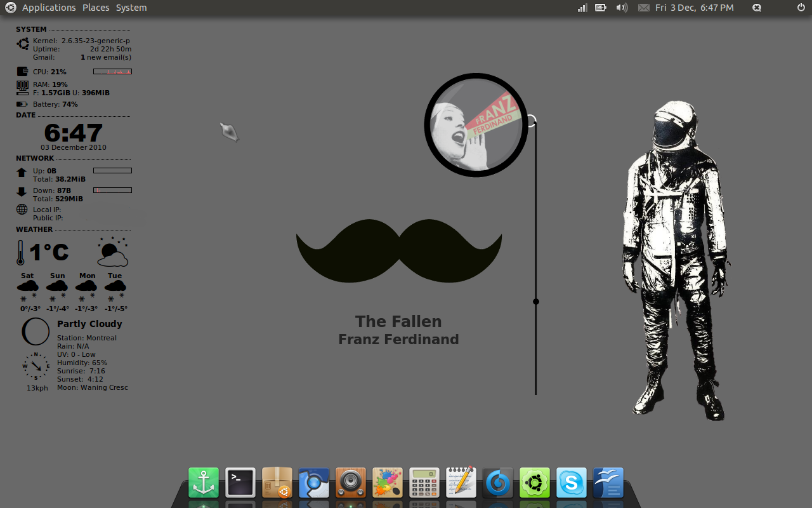Image resolution: width=812 pixels, height=508 pixels.
Task: Click the '1°C' current temperature
Action: pos(49,252)
